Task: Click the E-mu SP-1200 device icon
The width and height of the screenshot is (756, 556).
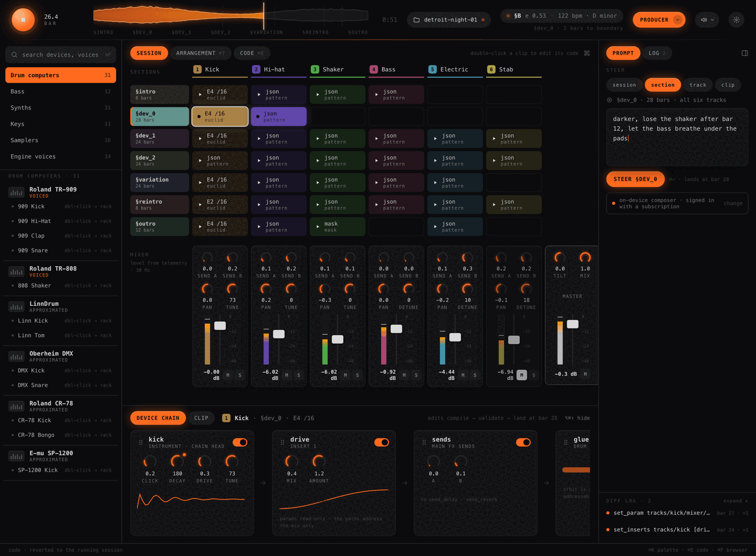Action: coord(16,456)
